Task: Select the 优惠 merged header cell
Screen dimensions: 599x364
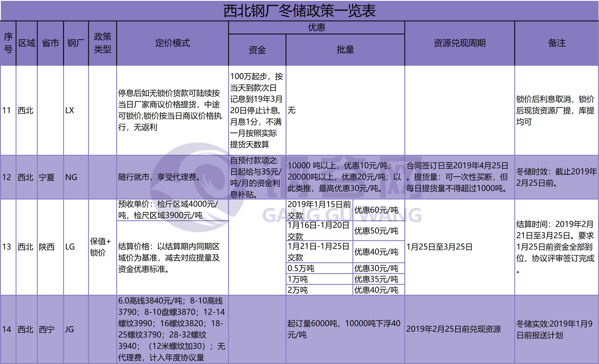Action: point(317,28)
